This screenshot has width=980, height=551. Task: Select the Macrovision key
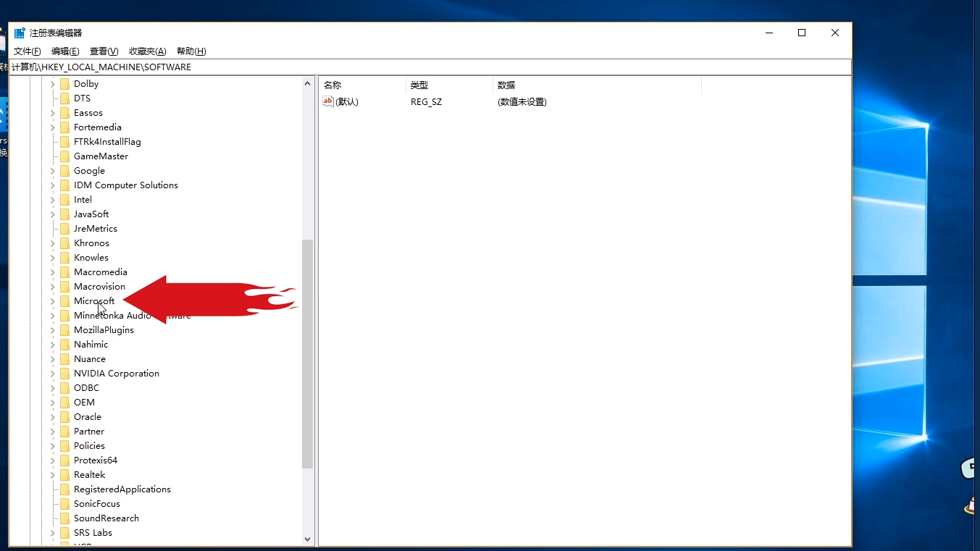point(99,287)
